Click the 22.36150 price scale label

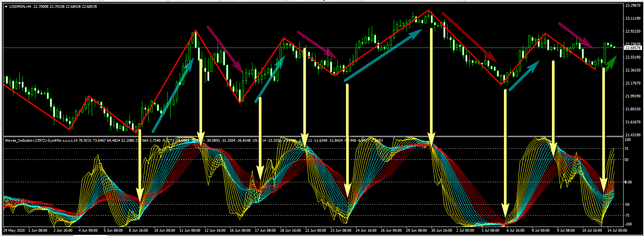[633, 70]
